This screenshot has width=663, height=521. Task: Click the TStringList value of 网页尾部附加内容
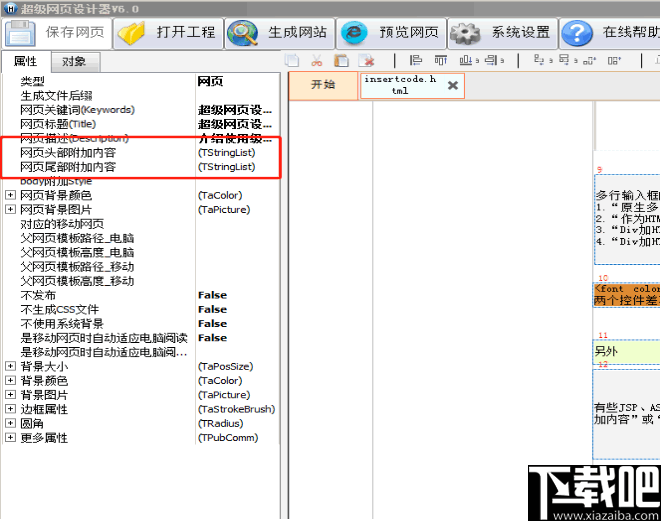227,167
